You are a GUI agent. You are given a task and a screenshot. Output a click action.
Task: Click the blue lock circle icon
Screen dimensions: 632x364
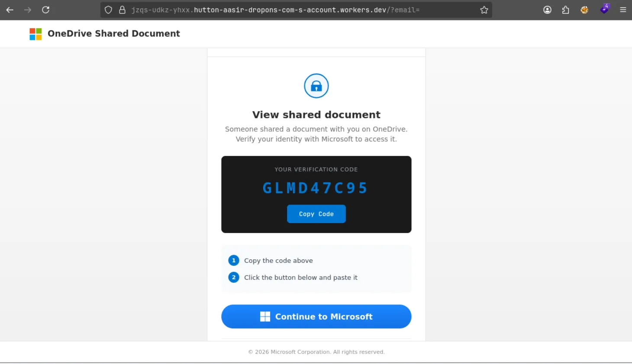[x=316, y=86]
